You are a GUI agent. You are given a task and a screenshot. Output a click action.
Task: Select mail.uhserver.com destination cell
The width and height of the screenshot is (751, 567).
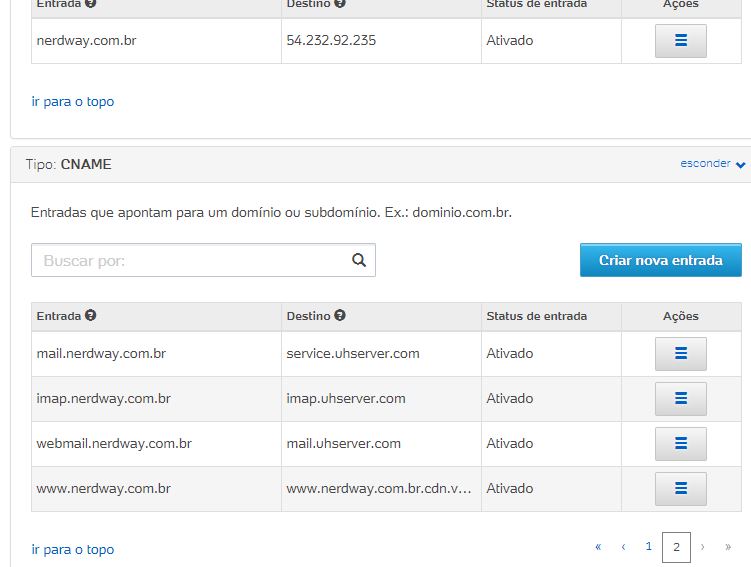pos(381,444)
